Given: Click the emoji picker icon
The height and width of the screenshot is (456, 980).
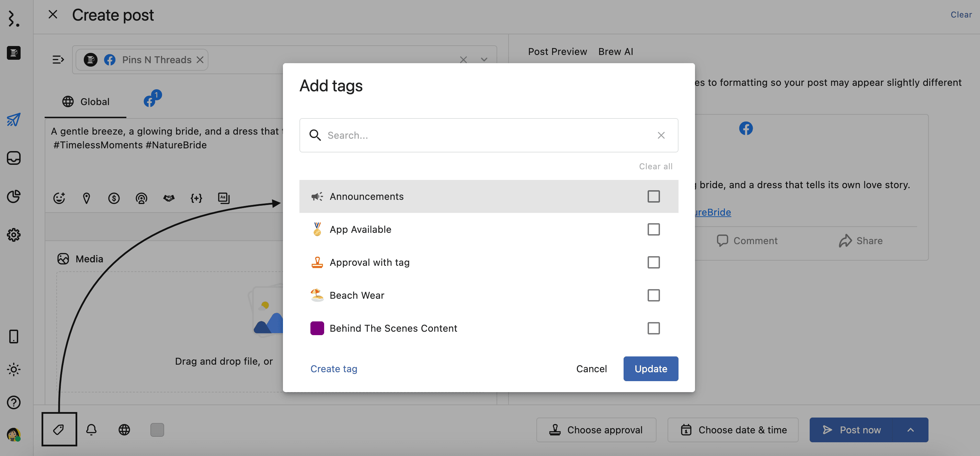Looking at the screenshot, I should [59, 198].
